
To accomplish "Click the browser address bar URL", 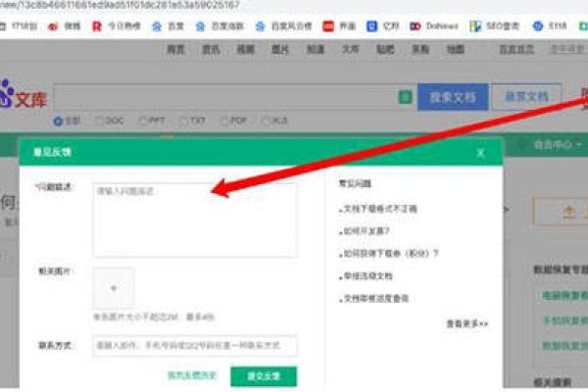I will point(120,5).
